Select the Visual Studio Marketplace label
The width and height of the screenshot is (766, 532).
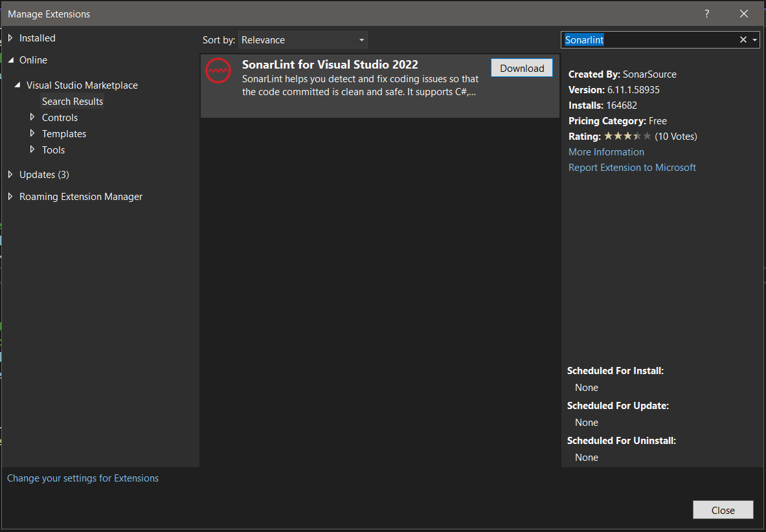[82, 85]
